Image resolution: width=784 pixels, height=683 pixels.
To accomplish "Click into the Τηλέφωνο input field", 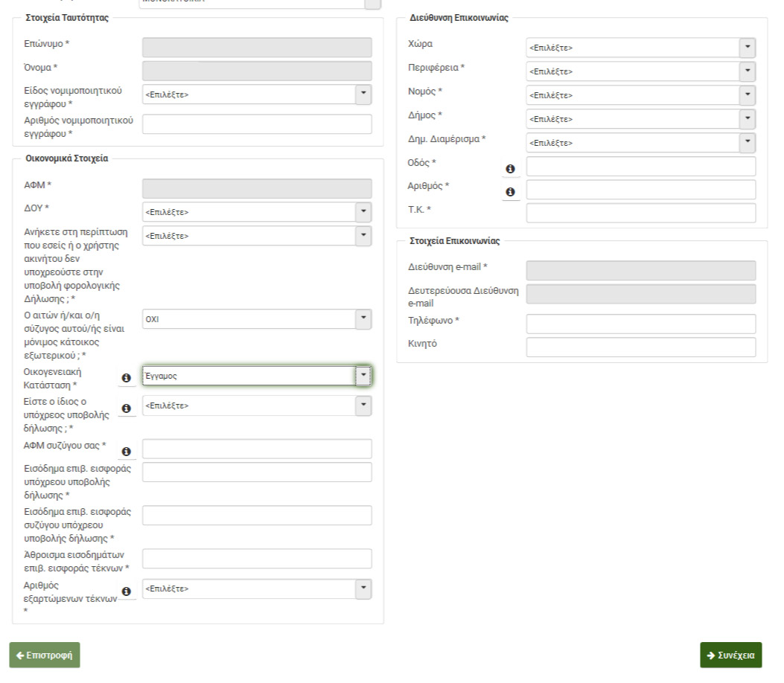I will pyautogui.click(x=640, y=324).
